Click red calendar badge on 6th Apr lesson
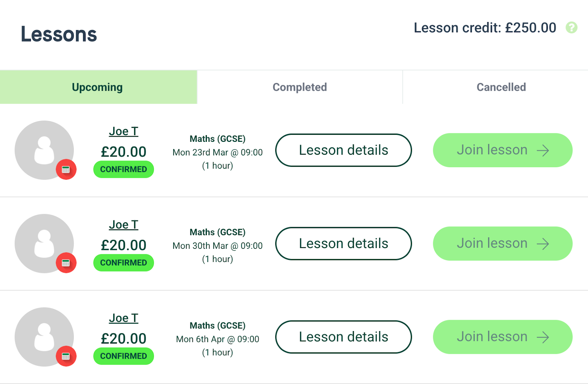 click(x=66, y=356)
